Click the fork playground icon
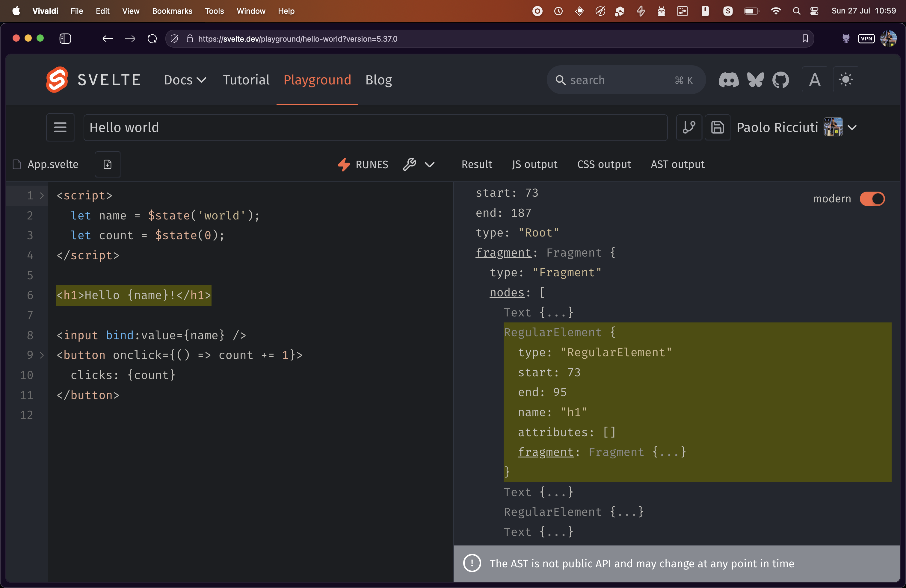Screen dimensions: 906x588 tap(689, 128)
